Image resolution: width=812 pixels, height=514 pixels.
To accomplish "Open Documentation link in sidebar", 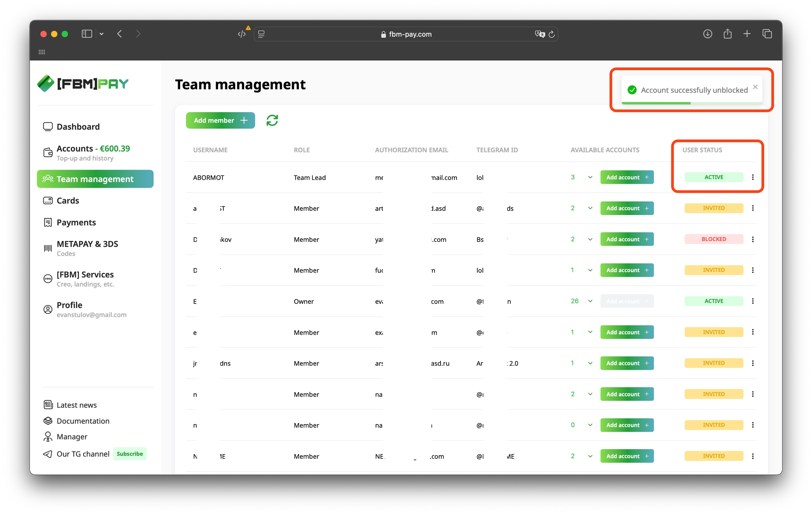I will [x=83, y=421].
